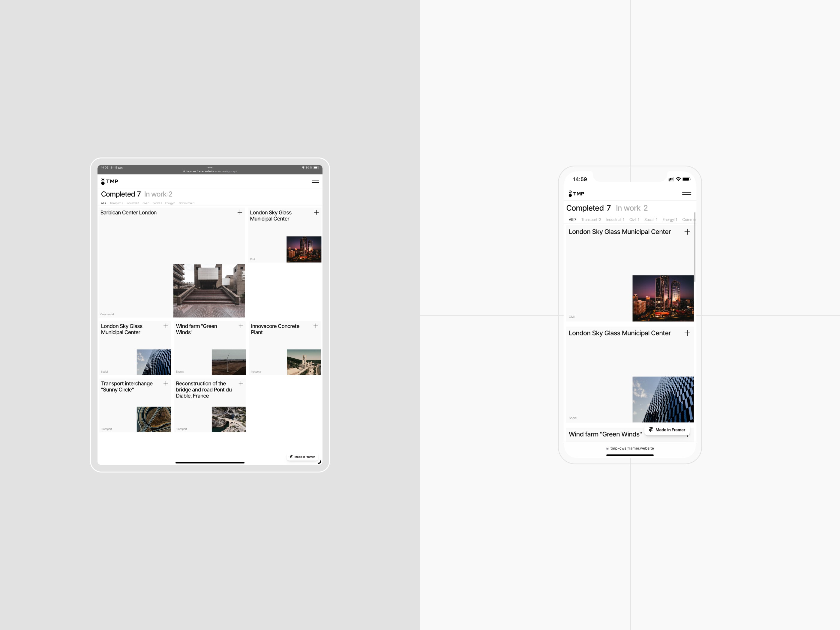Open Barbican Center building photo thumbnail
The image size is (840, 630).
tap(209, 290)
